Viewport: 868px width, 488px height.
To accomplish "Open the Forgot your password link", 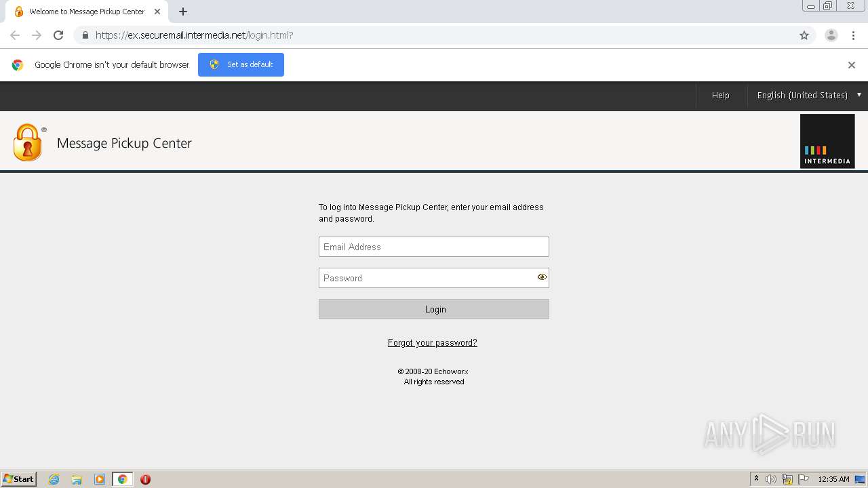I will (x=433, y=343).
